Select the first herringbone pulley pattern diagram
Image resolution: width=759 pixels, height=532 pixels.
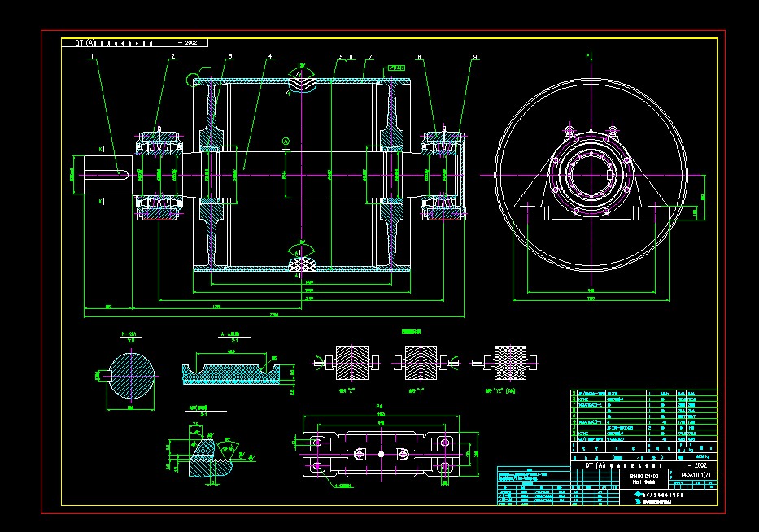347,360
